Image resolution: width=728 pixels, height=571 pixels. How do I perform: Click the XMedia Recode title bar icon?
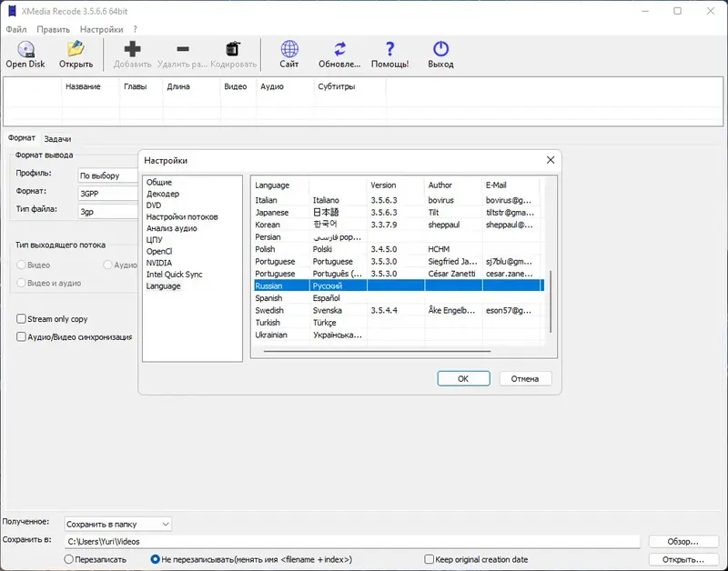point(11,11)
